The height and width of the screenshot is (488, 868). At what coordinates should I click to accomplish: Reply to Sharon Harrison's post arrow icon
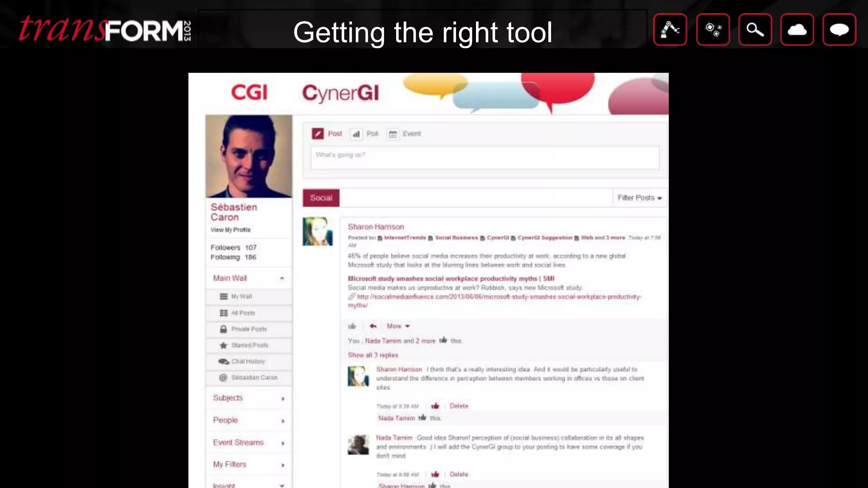pos(373,326)
